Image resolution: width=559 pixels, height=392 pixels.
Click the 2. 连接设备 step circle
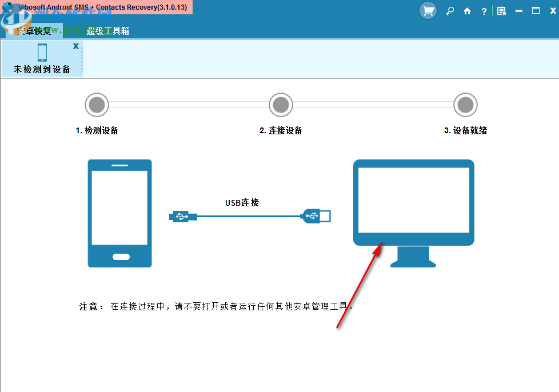[281, 105]
